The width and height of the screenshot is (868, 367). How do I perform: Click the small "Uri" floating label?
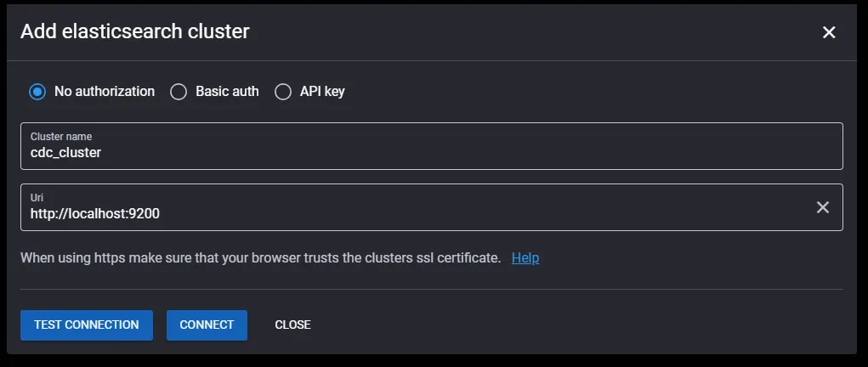37,198
